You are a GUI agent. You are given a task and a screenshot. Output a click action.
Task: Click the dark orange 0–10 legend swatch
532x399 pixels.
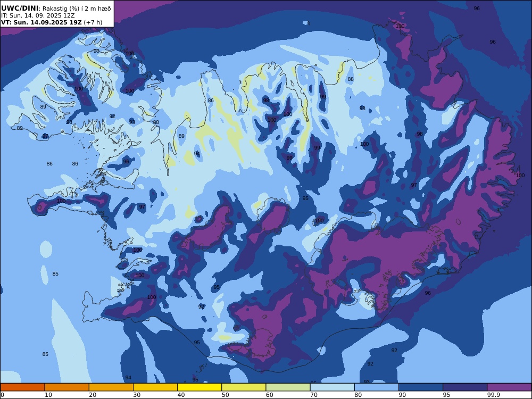[x=22, y=387]
